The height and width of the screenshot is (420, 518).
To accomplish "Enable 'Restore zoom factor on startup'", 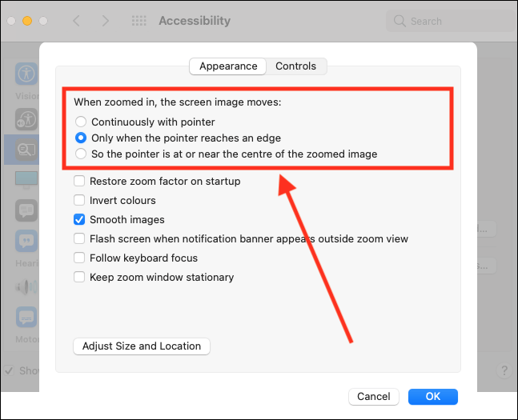I will click(79, 182).
